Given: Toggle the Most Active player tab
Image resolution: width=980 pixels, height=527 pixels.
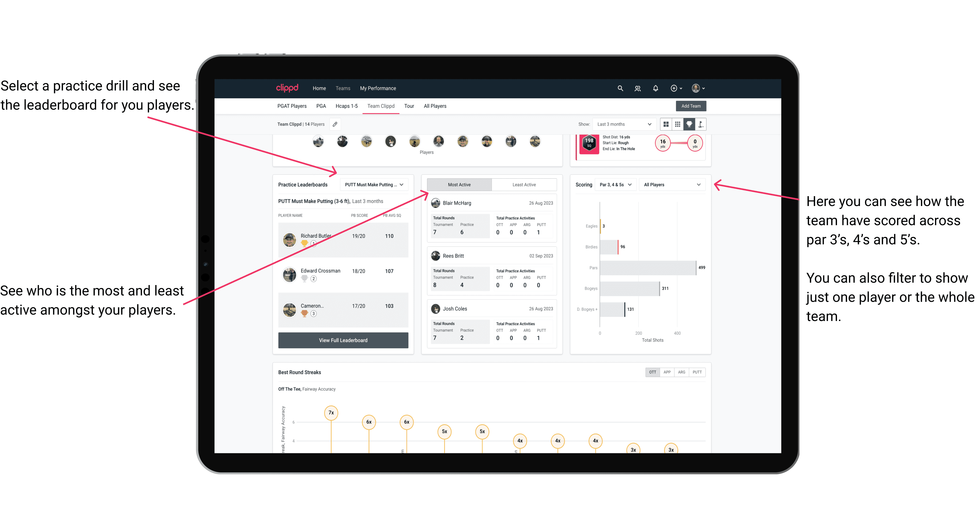Looking at the screenshot, I should pyautogui.click(x=459, y=184).
